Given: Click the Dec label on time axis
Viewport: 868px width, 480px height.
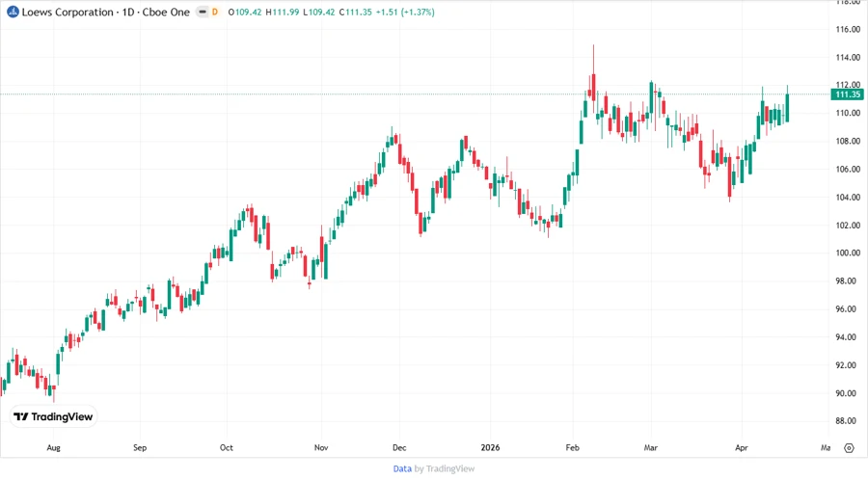Looking at the screenshot, I should pyautogui.click(x=399, y=448).
